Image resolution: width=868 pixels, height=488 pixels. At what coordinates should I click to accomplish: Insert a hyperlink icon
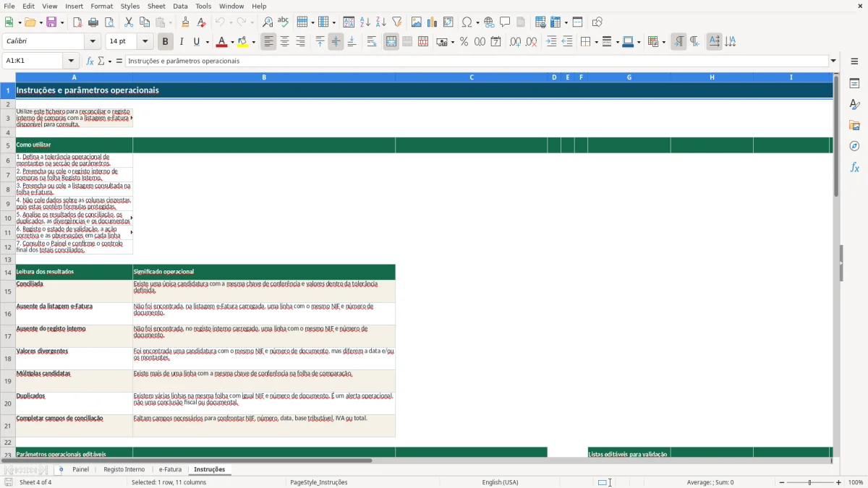489,22
